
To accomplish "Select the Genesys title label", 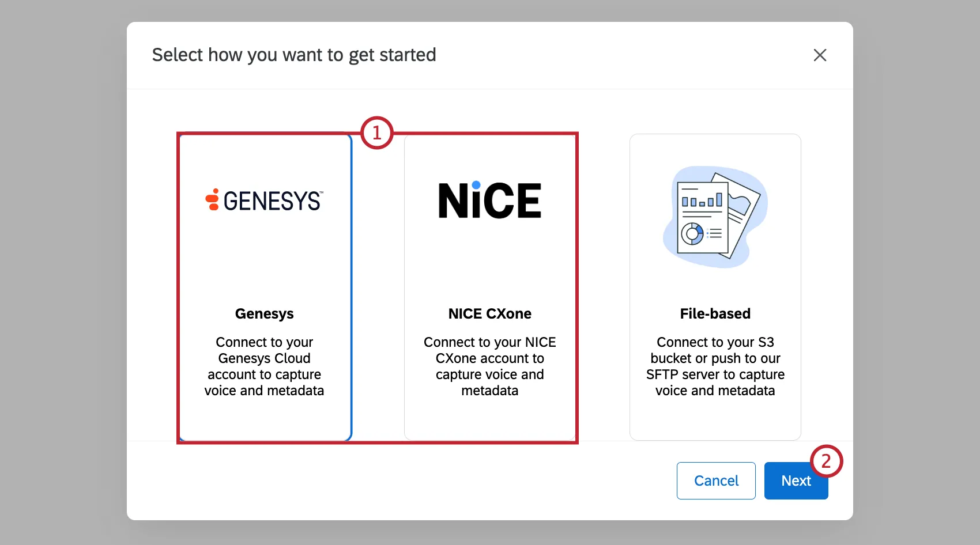I will click(265, 314).
